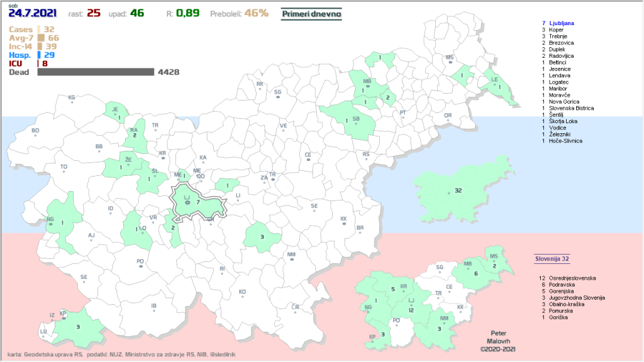Select the Celje (CE) marker on the main map
Screen dimensions: 644x362
pos(308,160)
